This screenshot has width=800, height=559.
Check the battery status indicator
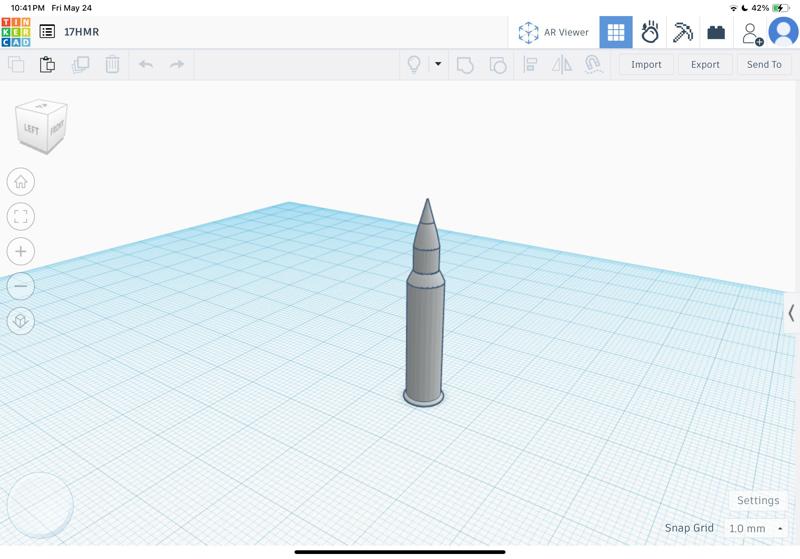pyautogui.click(x=780, y=8)
